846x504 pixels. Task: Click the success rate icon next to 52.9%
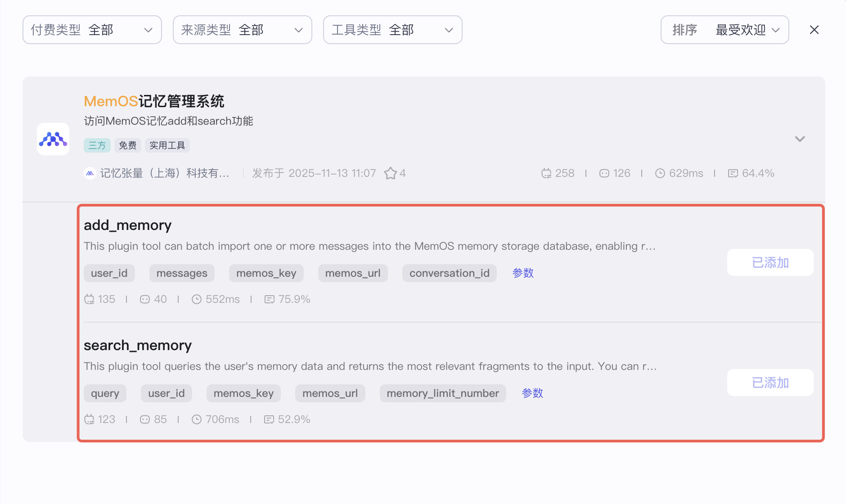pos(269,419)
